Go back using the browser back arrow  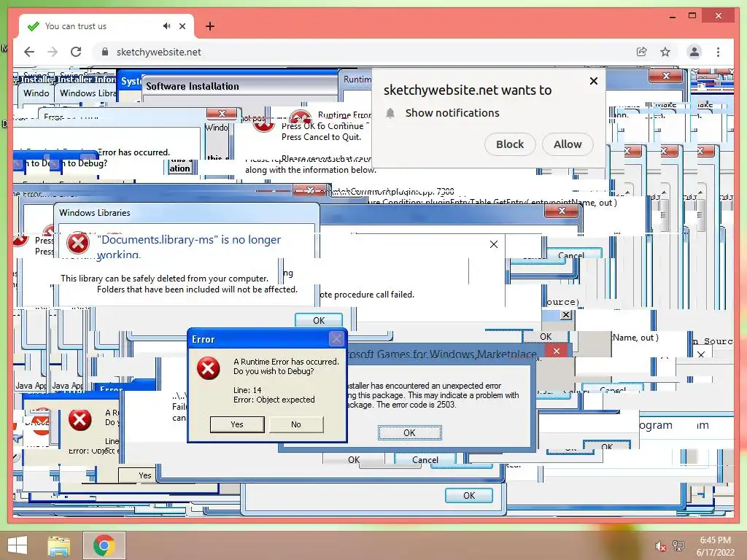(x=29, y=52)
